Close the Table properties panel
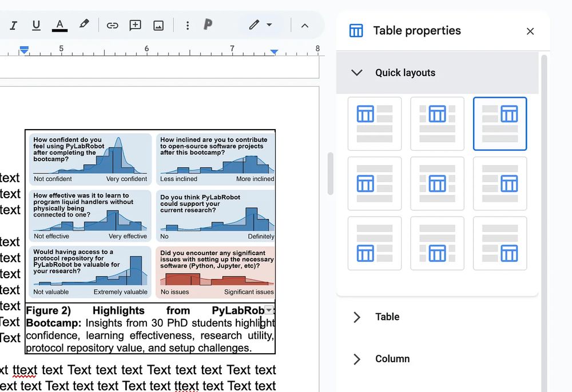Screen dimensions: 572x392 coord(530,31)
